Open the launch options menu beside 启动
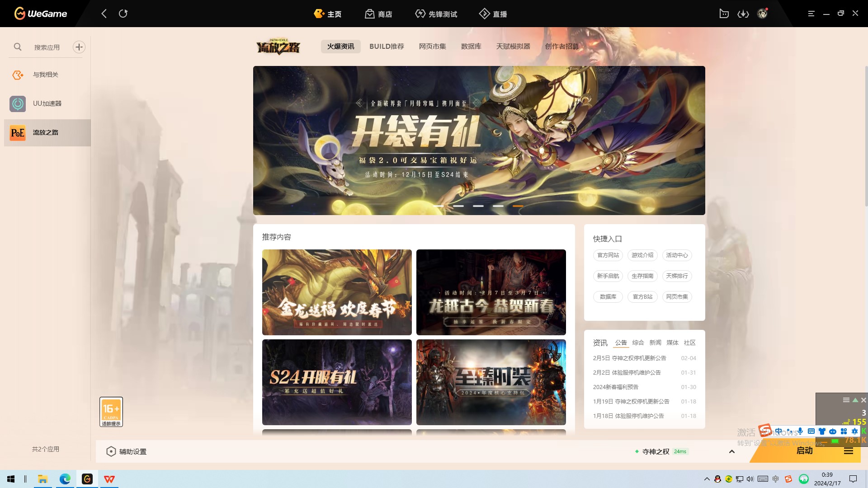This screenshot has height=488, width=868. click(x=849, y=451)
